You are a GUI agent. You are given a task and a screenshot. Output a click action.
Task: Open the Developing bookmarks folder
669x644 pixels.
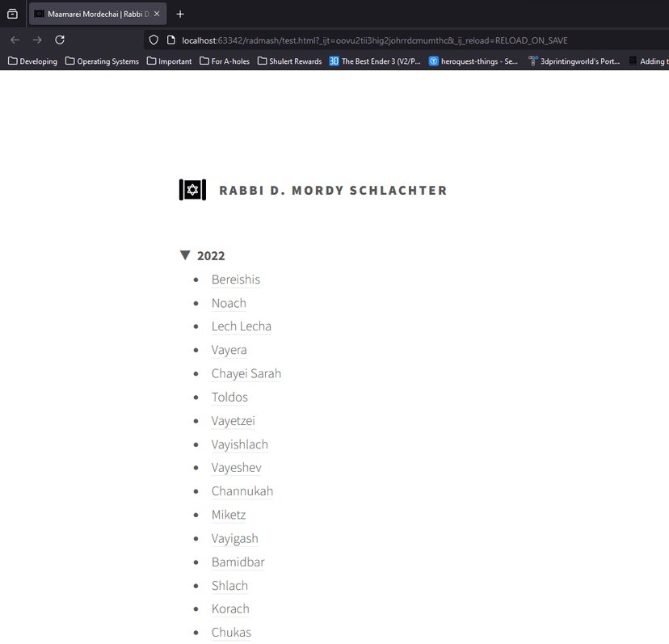click(33, 61)
